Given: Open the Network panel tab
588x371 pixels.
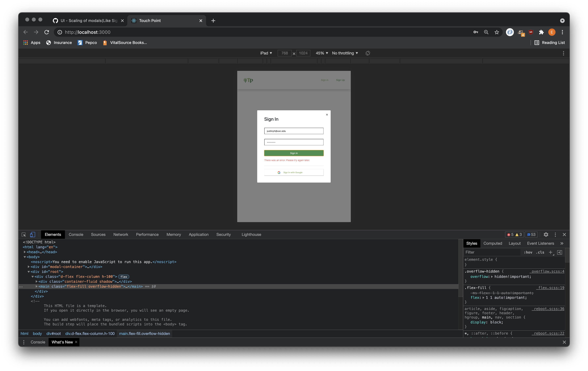Looking at the screenshot, I should (x=121, y=234).
